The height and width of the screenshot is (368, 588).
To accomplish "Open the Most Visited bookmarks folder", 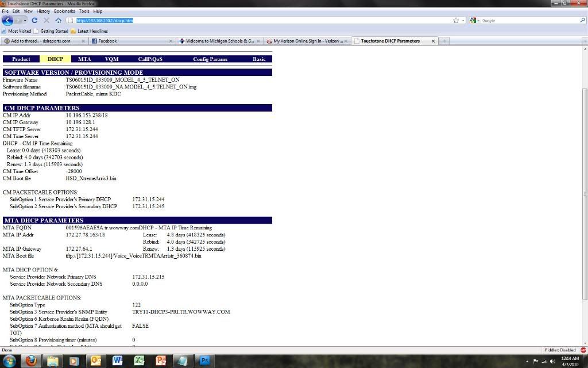I will [17, 31].
